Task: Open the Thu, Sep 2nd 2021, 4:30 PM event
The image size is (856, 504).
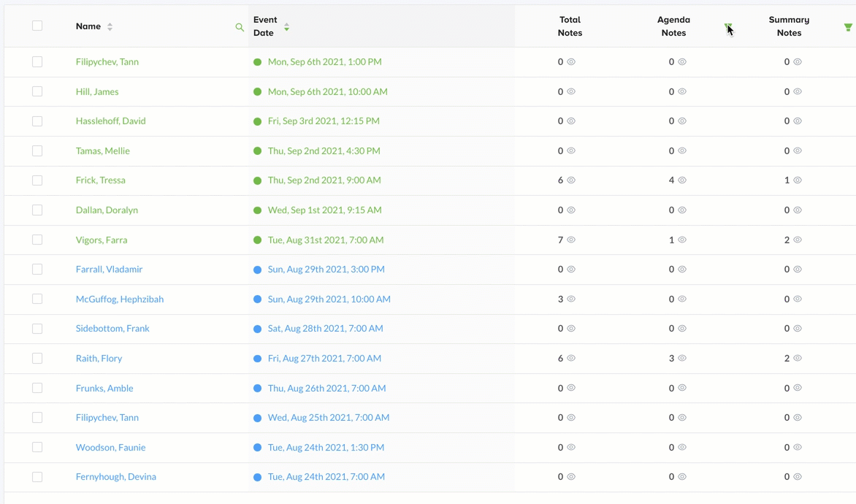Action: 324,150
